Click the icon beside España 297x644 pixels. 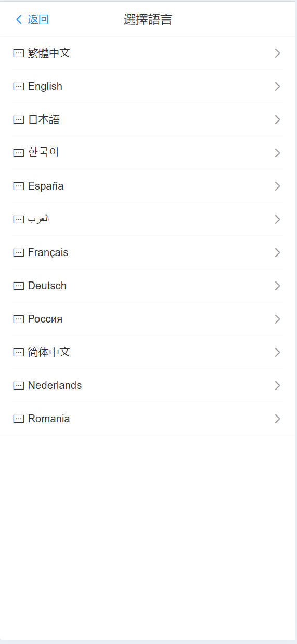pyautogui.click(x=19, y=186)
